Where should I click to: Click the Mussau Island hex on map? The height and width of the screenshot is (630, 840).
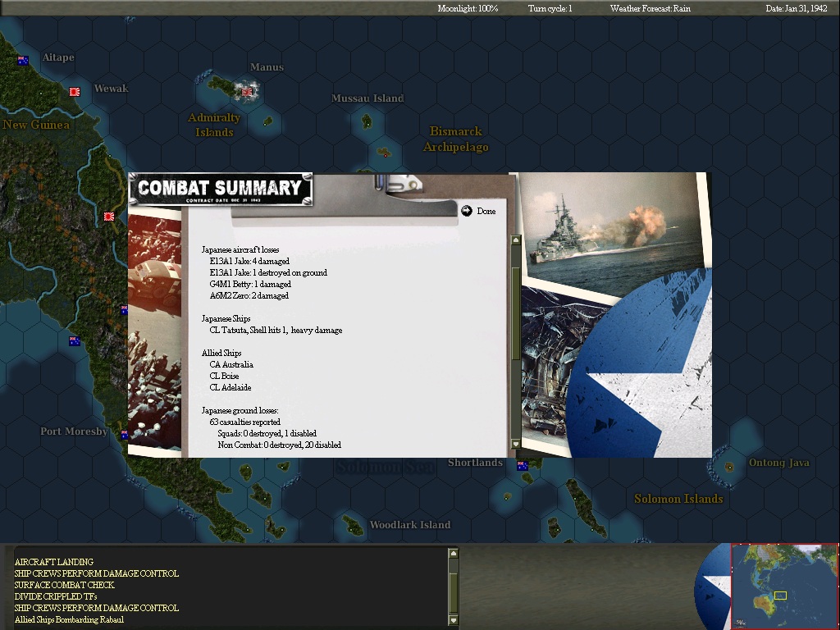pyautogui.click(x=367, y=121)
